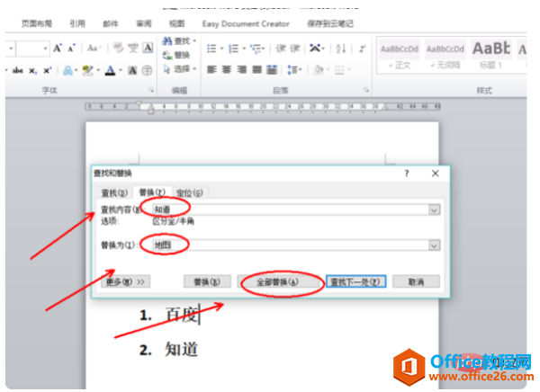540x392 pixels.
Task: Switch to the 查找(D) dialog tab
Action: coord(114,193)
